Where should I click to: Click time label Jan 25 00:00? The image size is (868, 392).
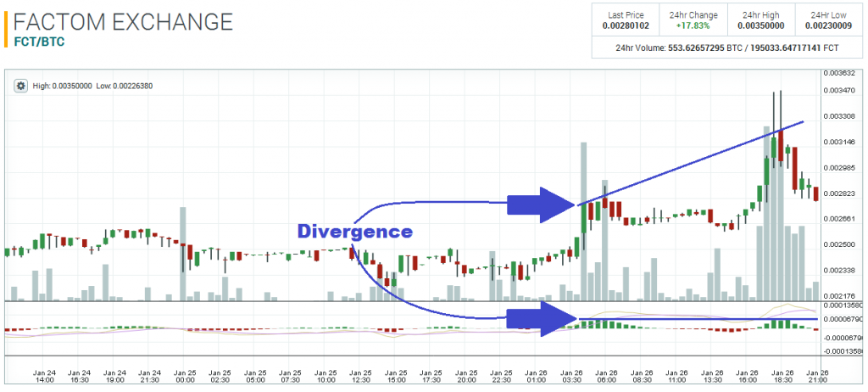[x=184, y=377]
